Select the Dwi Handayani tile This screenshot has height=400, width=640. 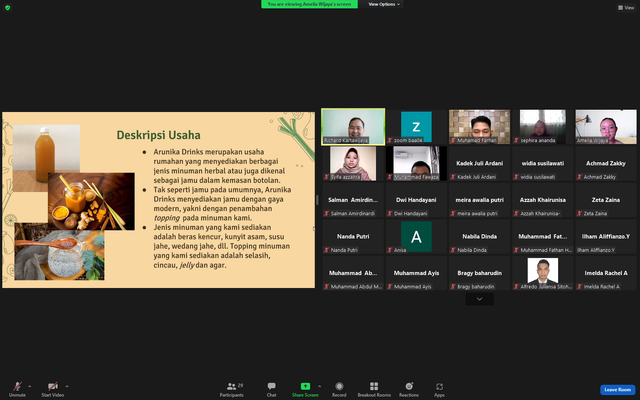coord(416,200)
